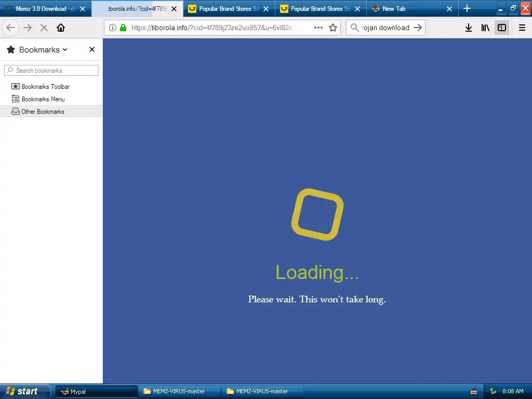Select Bookmarks Menu folder
Image resolution: width=532 pixels, height=399 pixels.
pos(51,99)
